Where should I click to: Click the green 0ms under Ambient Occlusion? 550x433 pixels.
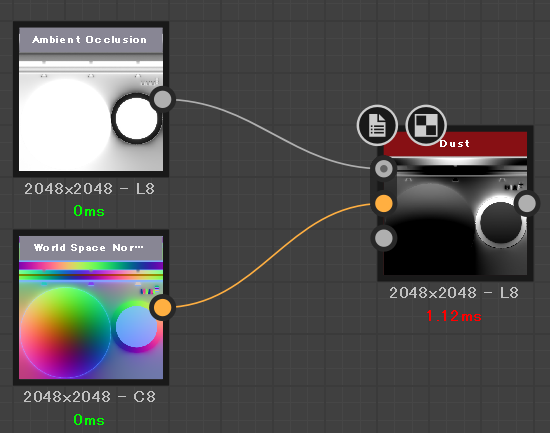[89, 211]
